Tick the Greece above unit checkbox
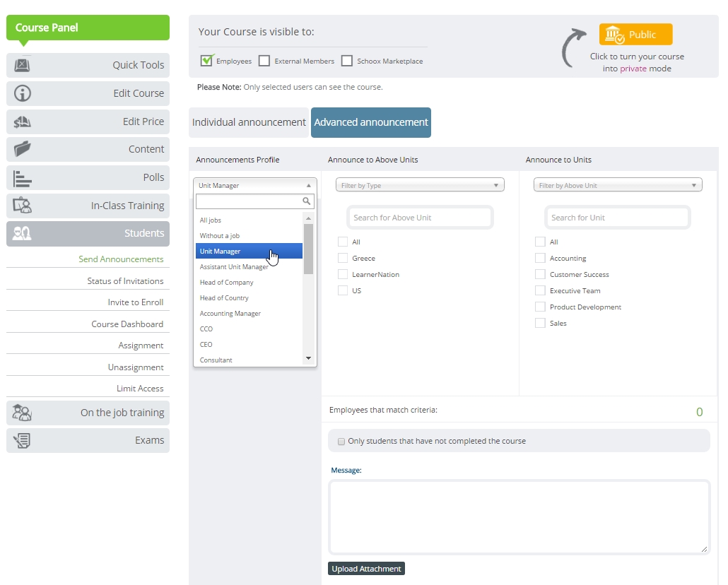 343,258
